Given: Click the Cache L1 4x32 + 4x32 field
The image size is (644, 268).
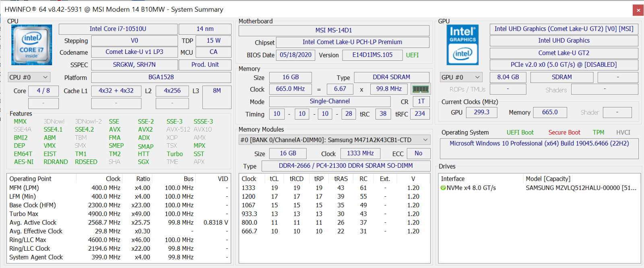Looking at the screenshot, I should pyautogui.click(x=116, y=91).
